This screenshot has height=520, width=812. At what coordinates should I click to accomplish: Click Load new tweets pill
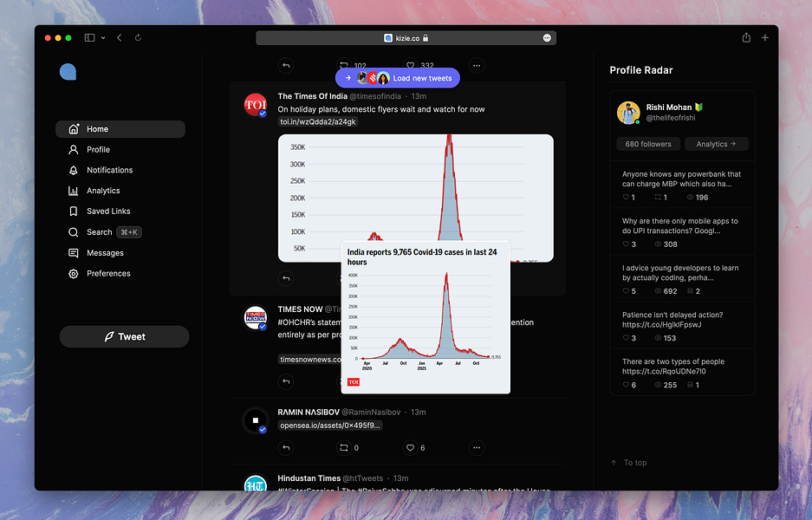(398, 78)
